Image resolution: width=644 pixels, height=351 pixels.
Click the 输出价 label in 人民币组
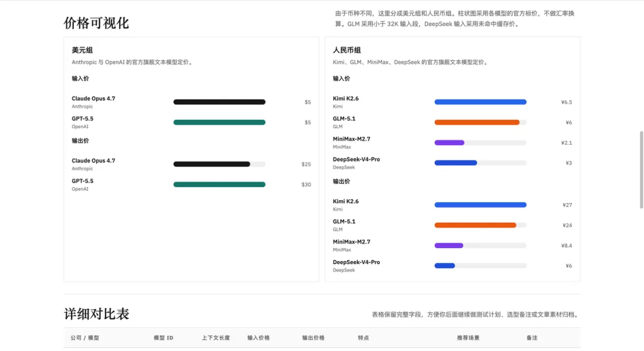(341, 181)
